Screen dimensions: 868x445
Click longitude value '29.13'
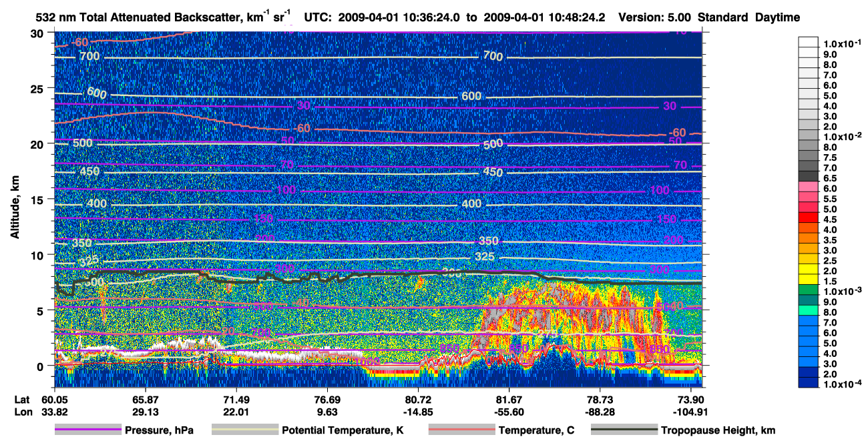[145, 412]
